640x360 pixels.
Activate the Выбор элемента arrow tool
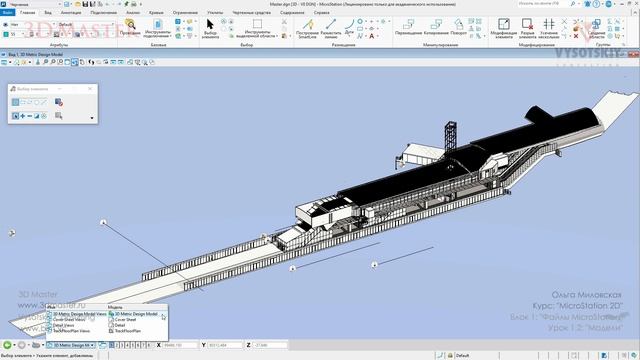click(x=210, y=29)
